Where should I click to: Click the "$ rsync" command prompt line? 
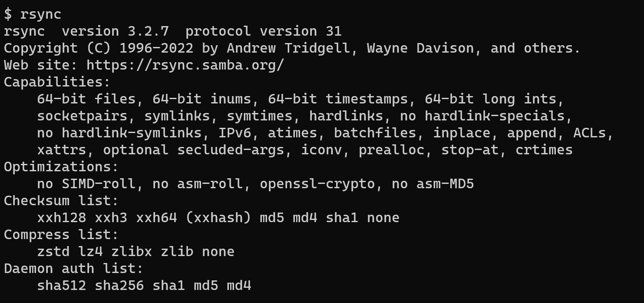pos(33,14)
